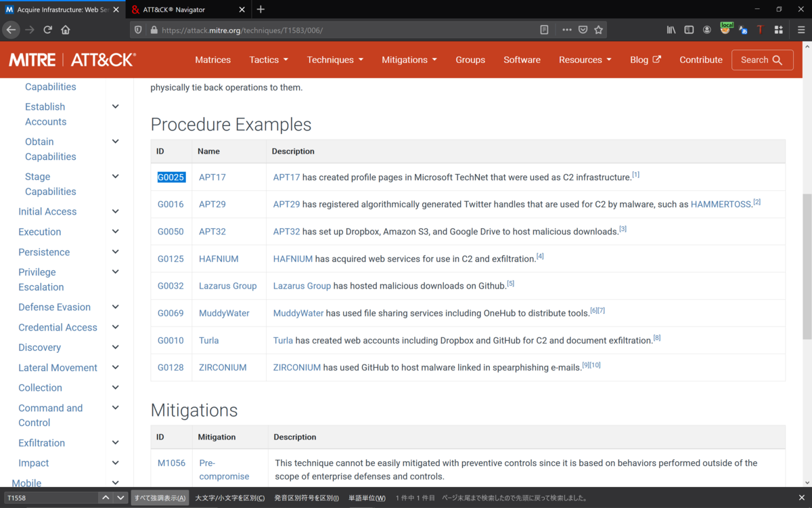The height and width of the screenshot is (508, 812).
Task: Expand Establish Accounts in sidebar
Action: click(x=116, y=106)
